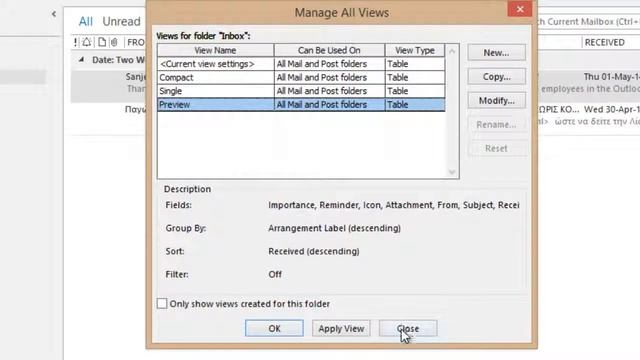Click the Search Current Mailbox field
This screenshot has height=360, width=640.
[x=589, y=22]
